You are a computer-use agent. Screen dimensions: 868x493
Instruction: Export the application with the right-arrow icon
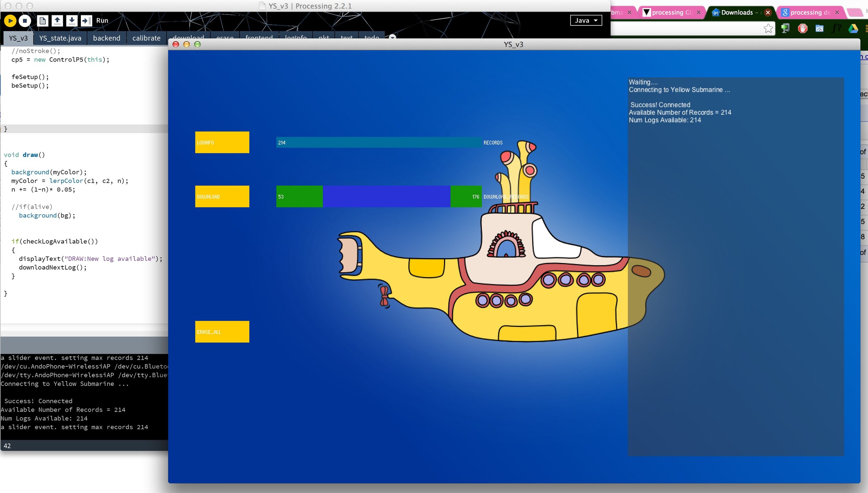86,21
